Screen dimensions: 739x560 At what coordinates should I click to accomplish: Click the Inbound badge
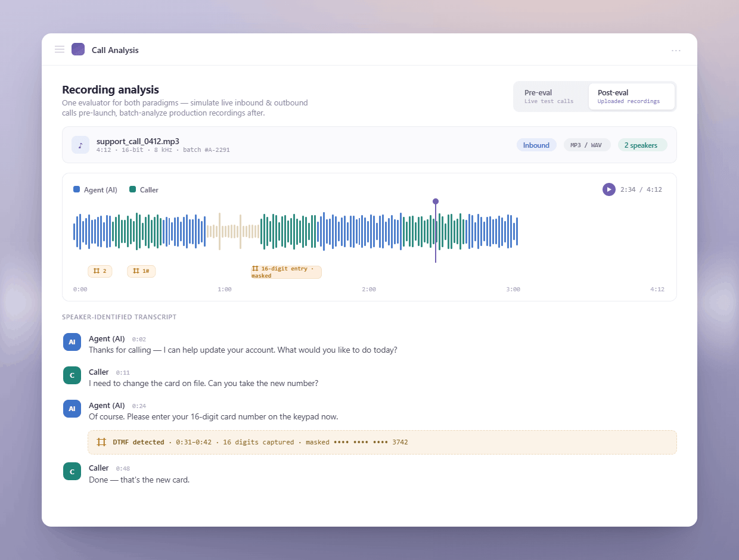point(536,145)
